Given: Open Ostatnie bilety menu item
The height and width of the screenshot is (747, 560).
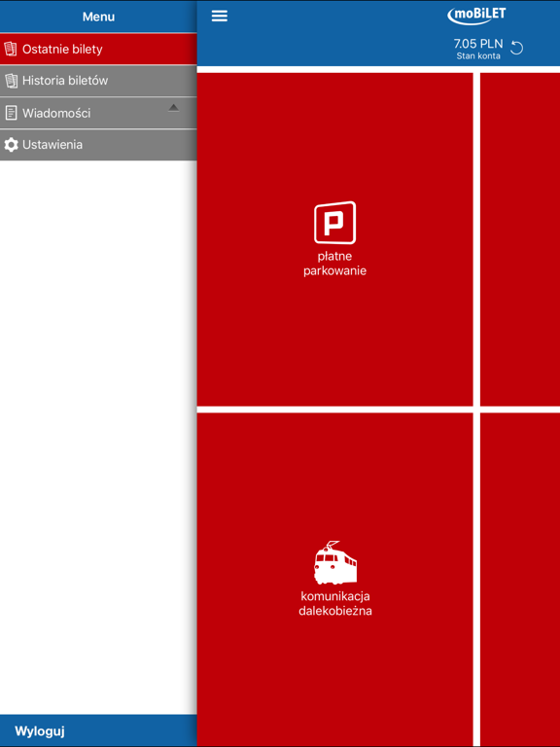Looking at the screenshot, I should (x=98, y=49).
